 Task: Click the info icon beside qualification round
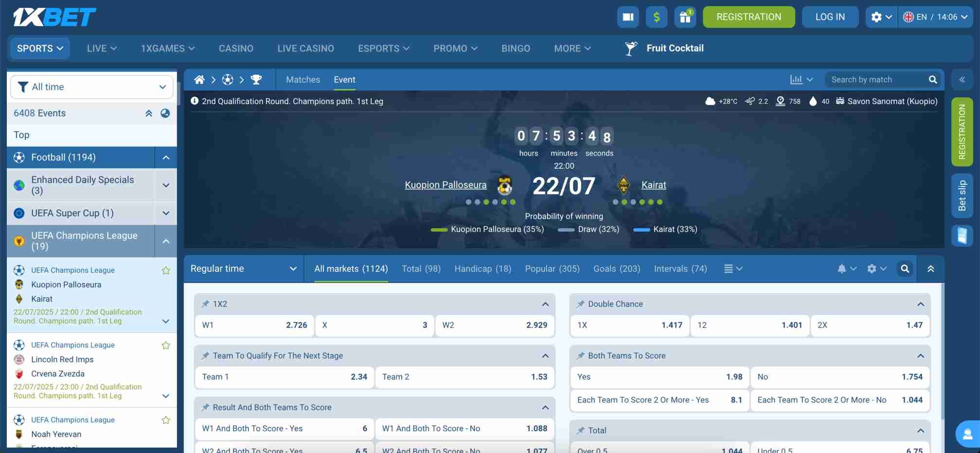(195, 101)
